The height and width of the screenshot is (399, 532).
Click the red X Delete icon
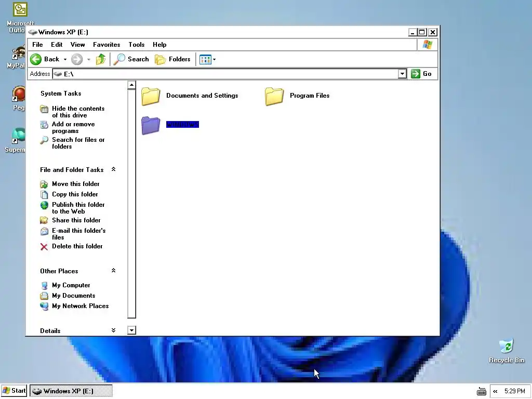44,247
